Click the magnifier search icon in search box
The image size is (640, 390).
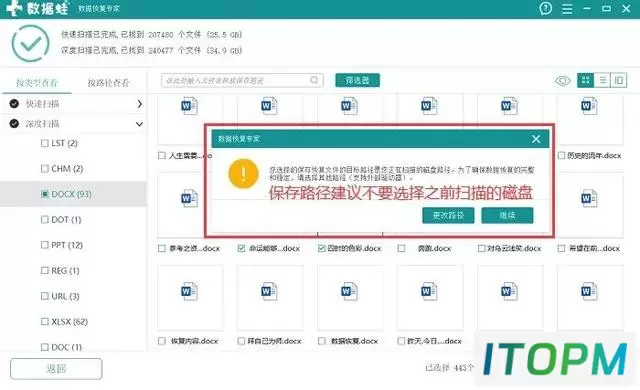(314, 80)
